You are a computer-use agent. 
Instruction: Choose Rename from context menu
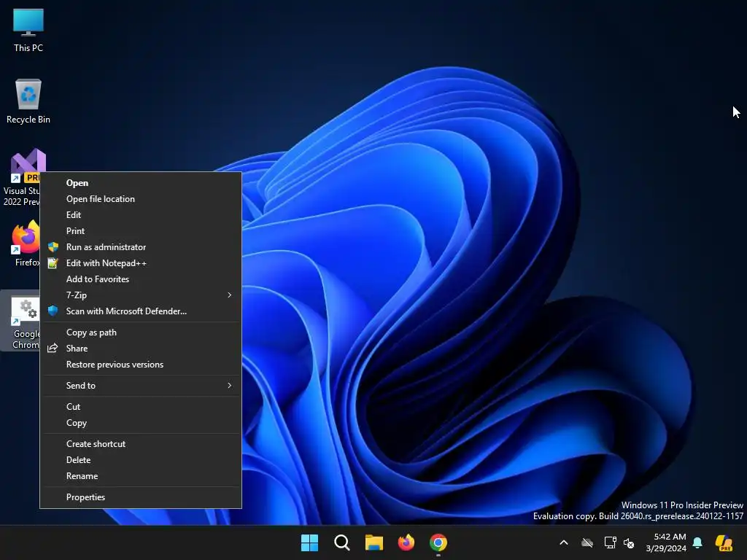(141, 476)
